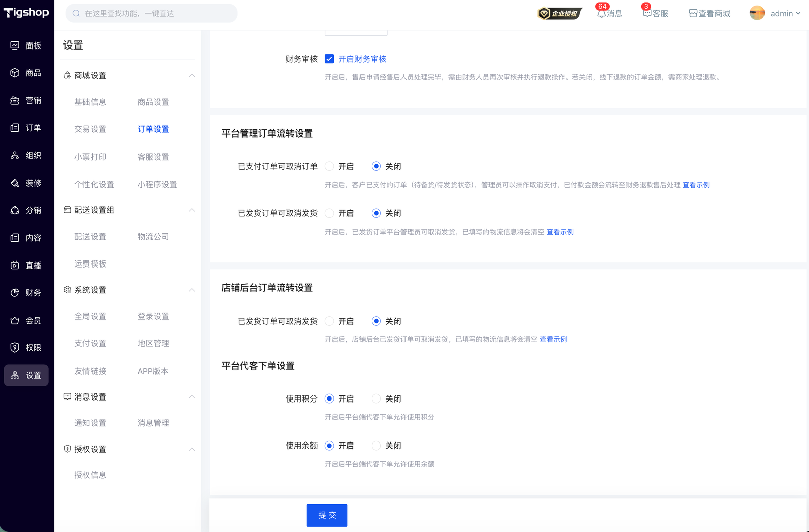Collapse the 系统设置 group chevron
Image resolution: width=809 pixels, height=532 pixels.
coord(192,290)
